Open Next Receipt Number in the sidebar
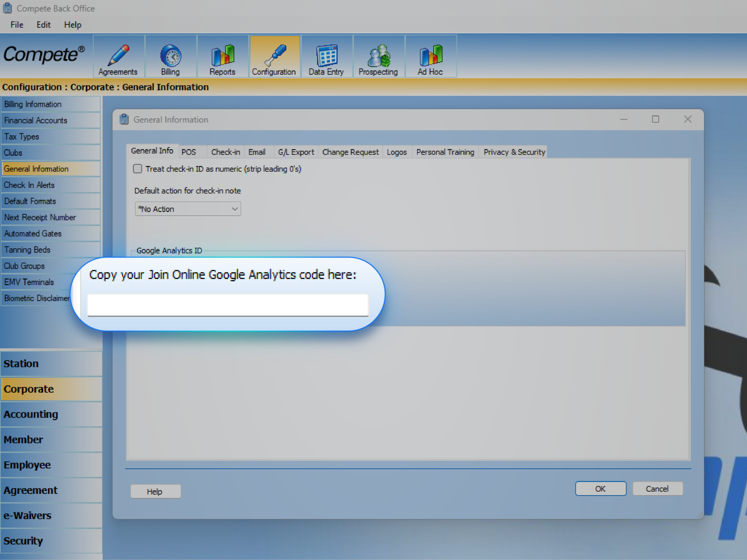The width and height of the screenshot is (747, 560). pyautogui.click(x=51, y=217)
